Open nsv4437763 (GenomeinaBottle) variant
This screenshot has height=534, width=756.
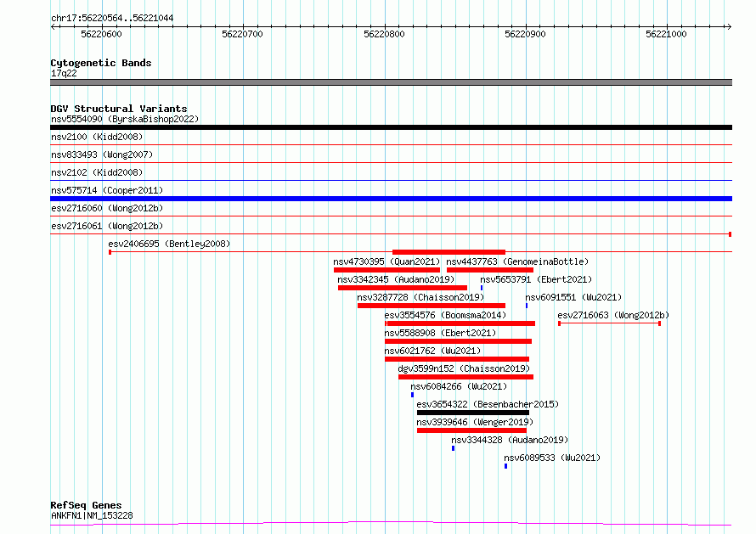[x=517, y=261]
